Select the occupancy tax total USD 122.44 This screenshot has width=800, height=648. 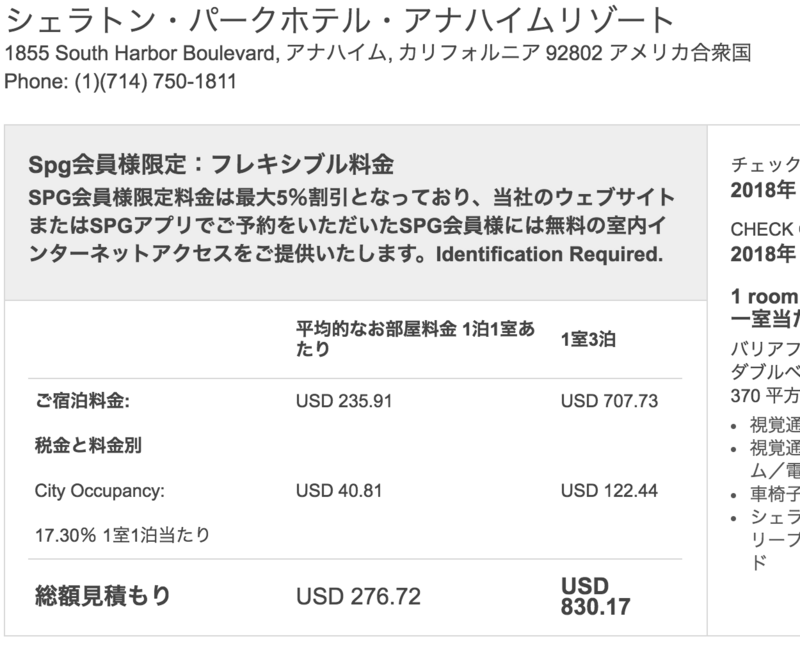click(609, 491)
